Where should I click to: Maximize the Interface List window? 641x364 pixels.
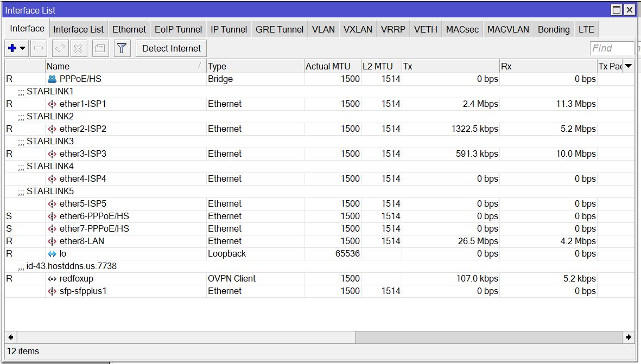point(617,10)
